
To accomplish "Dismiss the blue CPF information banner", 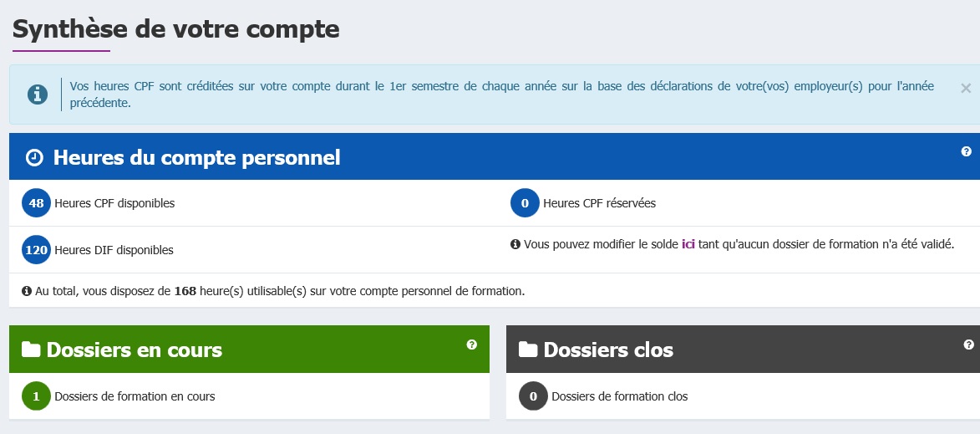I will [x=965, y=89].
